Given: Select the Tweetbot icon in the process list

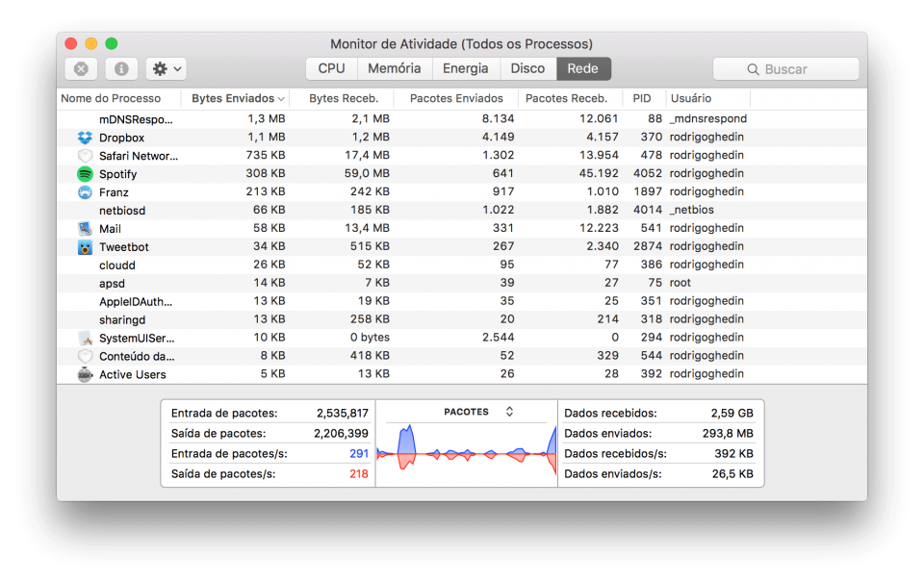Looking at the screenshot, I should 85,247.
